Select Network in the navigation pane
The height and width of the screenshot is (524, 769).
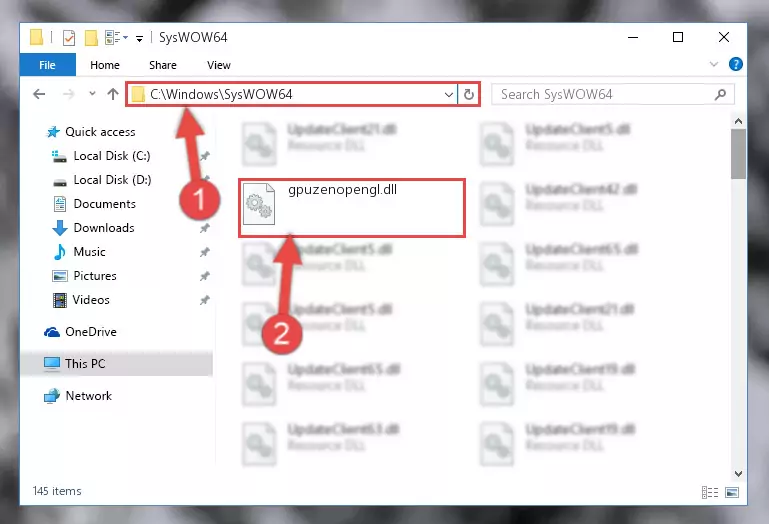click(x=88, y=396)
